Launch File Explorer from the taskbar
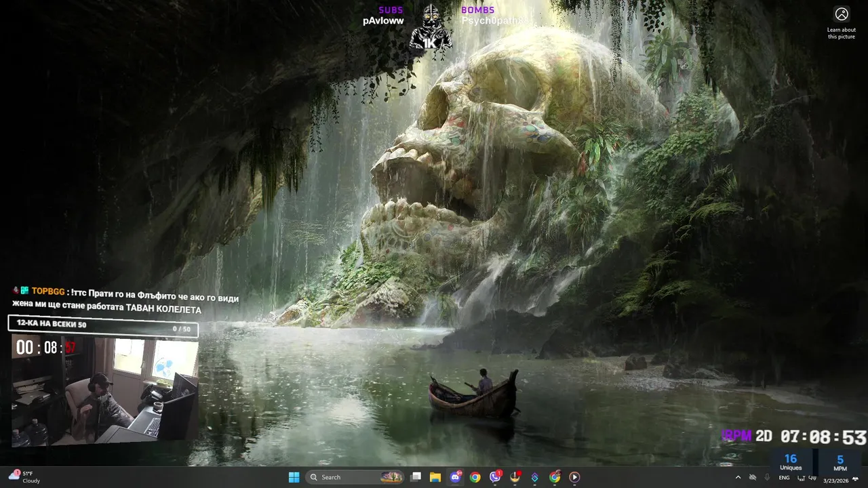This screenshot has width=868, height=488. [x=435, y=477]
